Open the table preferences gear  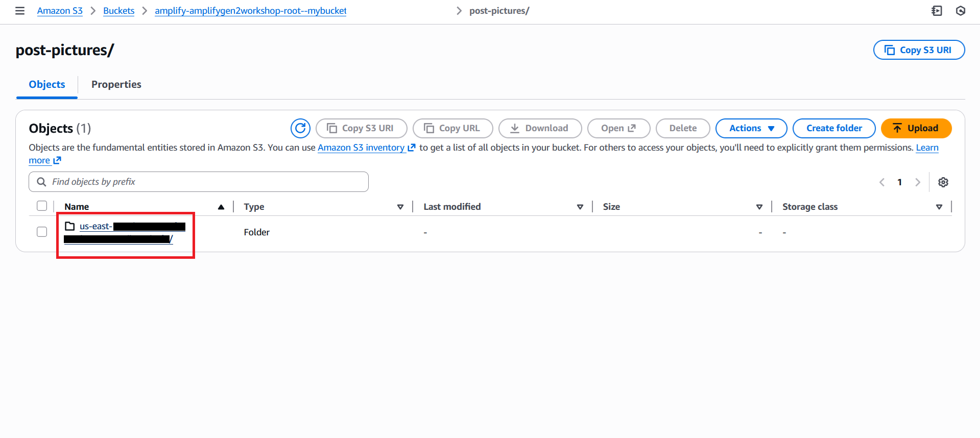point(943,182)
